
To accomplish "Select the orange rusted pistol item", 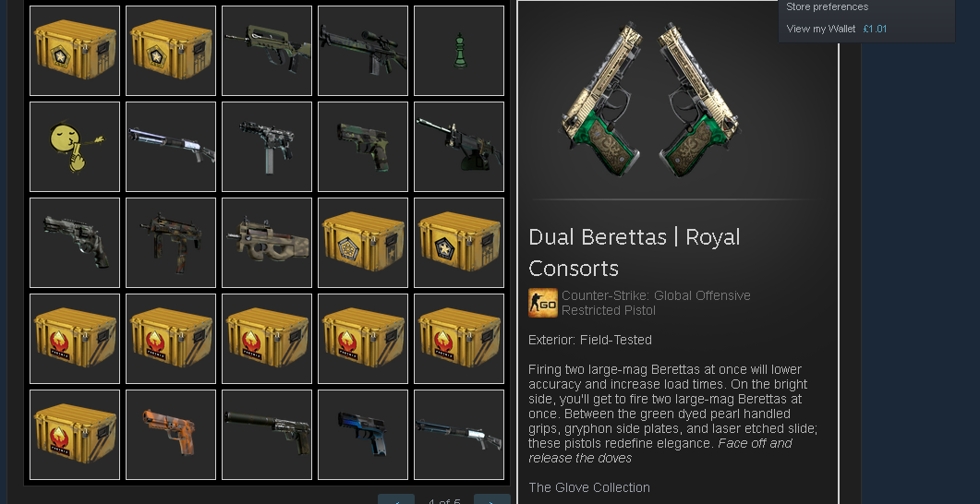I will tap(171, 435).
